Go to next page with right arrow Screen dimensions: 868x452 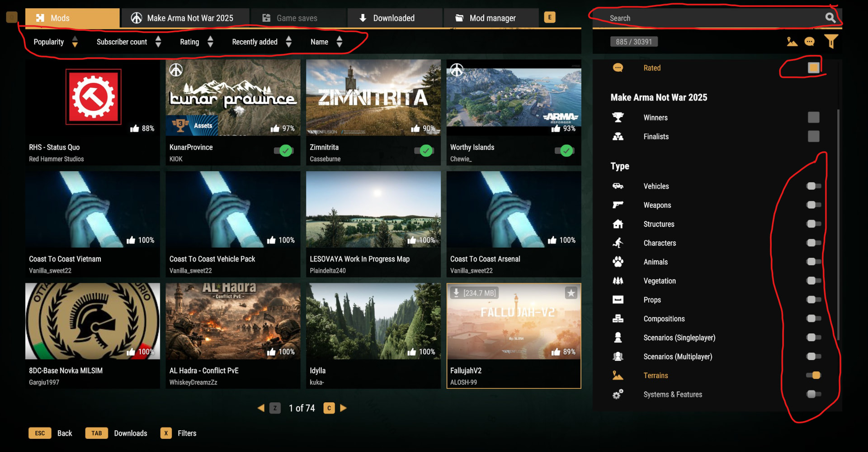coord(344,408)
